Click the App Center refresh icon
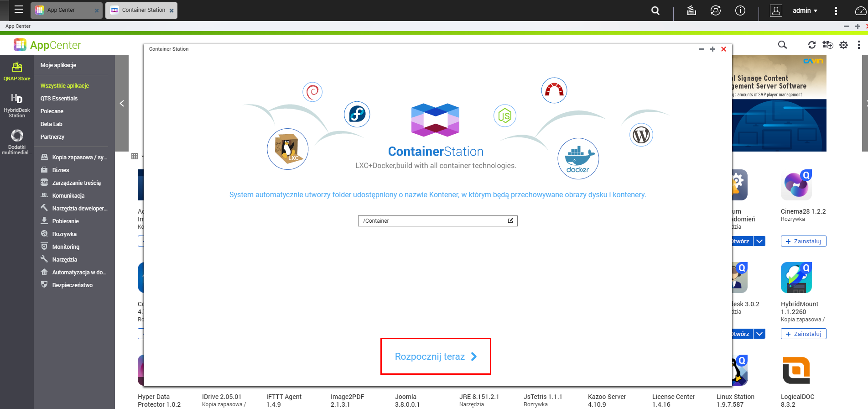868x409 pixels. point(812,45)
